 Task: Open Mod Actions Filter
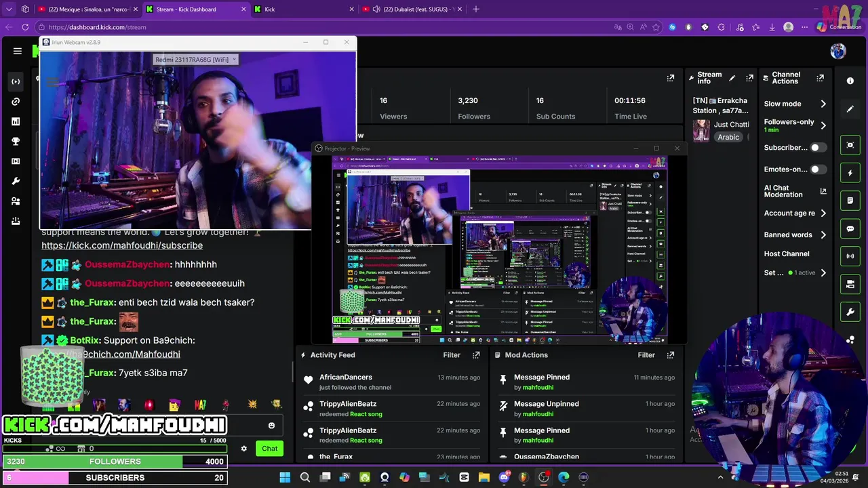point(646,355)
